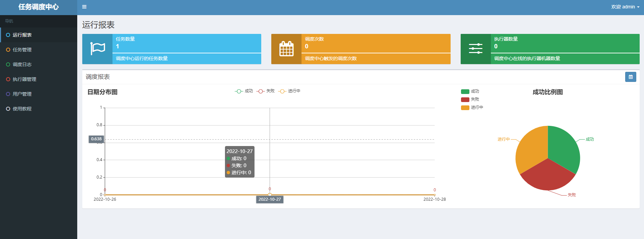
Task: Open 运行报表 in the sidebar
Action: tap(22, 35)
